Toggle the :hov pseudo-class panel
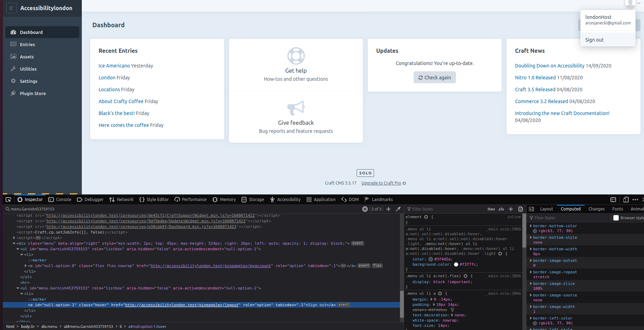The image size is (644, 330). coord(491,209)
